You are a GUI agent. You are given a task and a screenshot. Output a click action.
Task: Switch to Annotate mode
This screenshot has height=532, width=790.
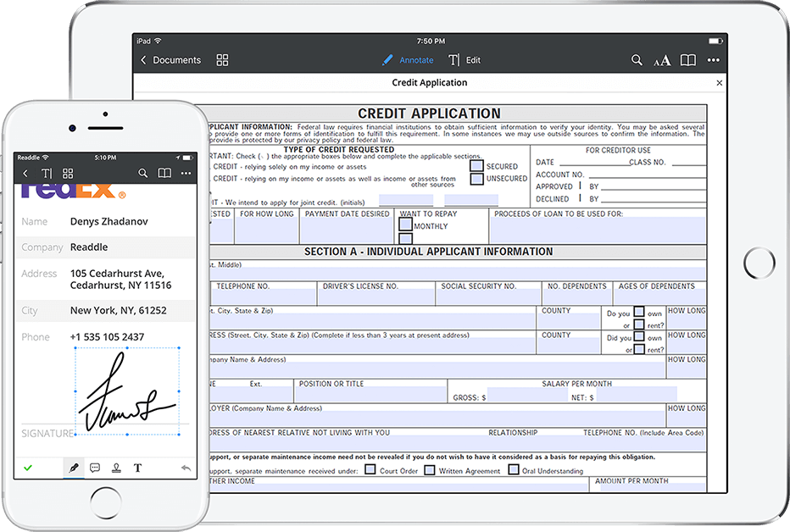click(408, 60)
